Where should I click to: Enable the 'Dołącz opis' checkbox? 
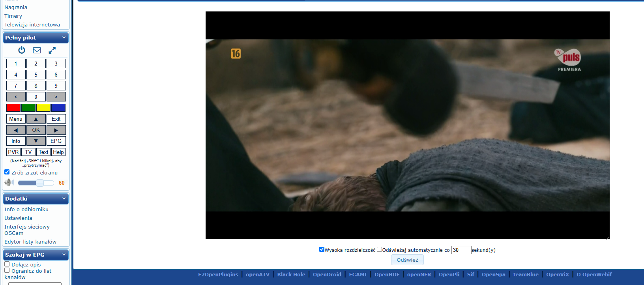point(7,264)
